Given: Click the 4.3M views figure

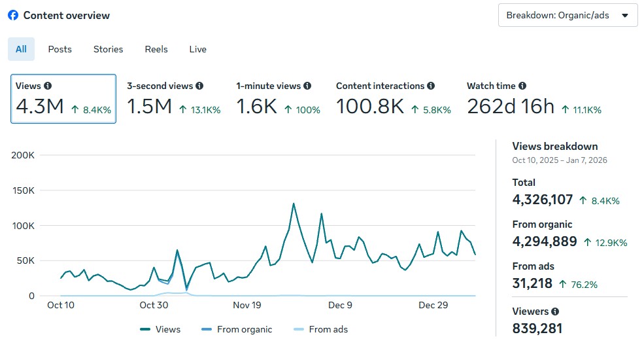Looking at the screenshot, I should click(40, 107).
